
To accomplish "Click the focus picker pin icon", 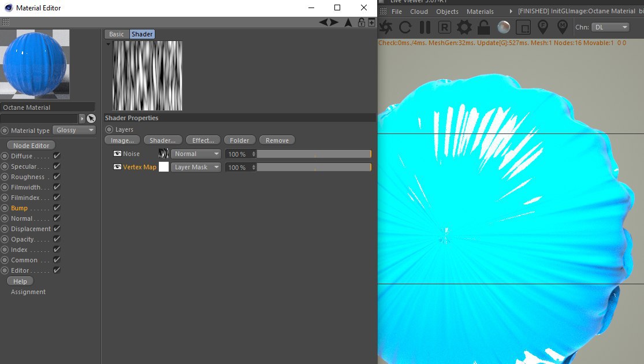I will pos(543,28).
